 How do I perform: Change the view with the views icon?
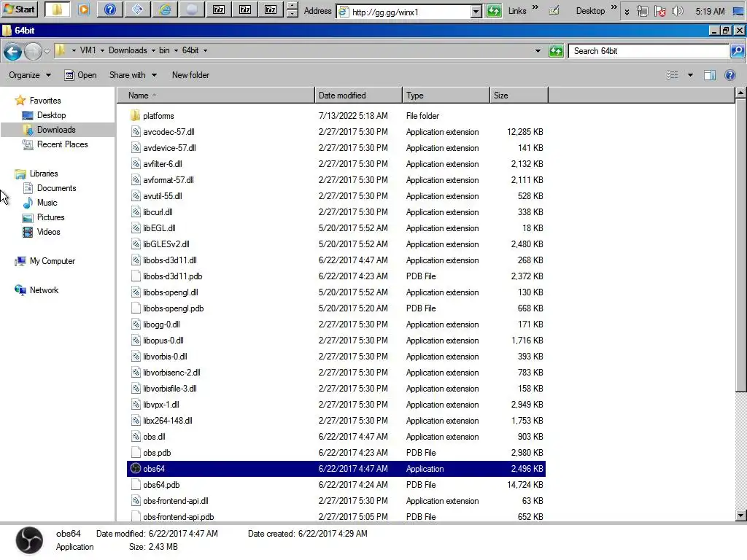672,75
